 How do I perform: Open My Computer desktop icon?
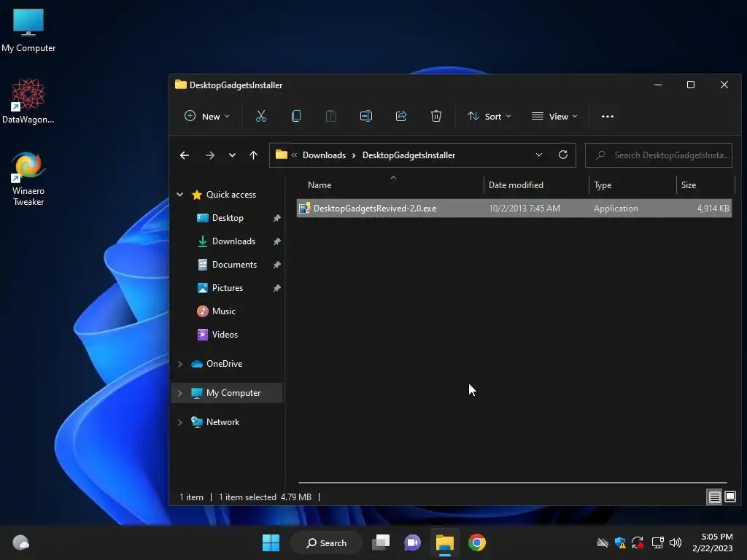coord(28,30)
